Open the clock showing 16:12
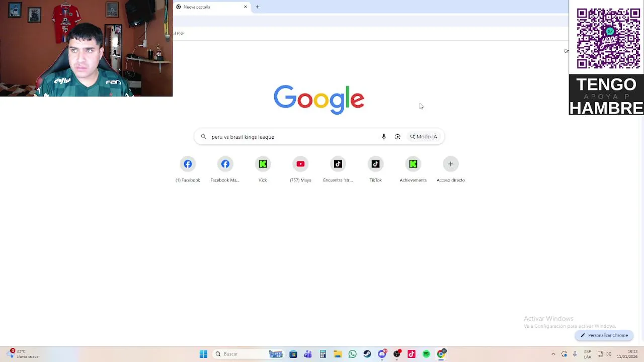The image size is (644, 362). (627, 354)
